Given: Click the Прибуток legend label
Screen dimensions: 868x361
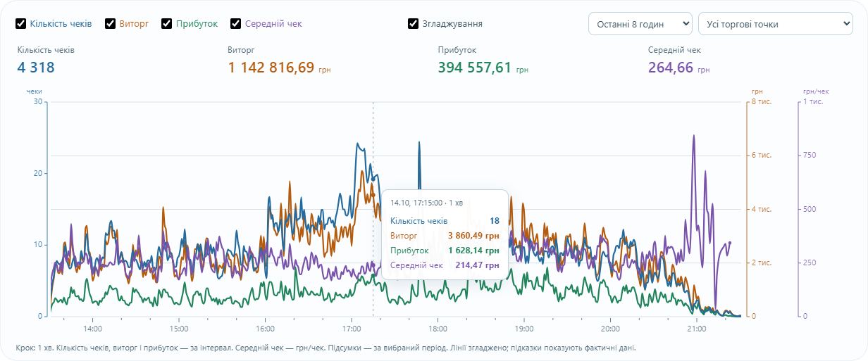Looking at the screenshot, I should (197, 24).
